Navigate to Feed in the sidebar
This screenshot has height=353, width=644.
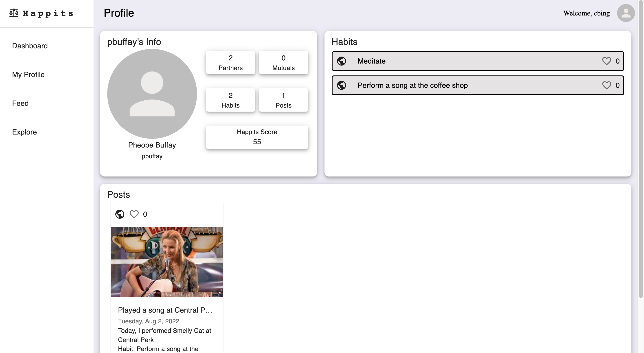[20, 103]
